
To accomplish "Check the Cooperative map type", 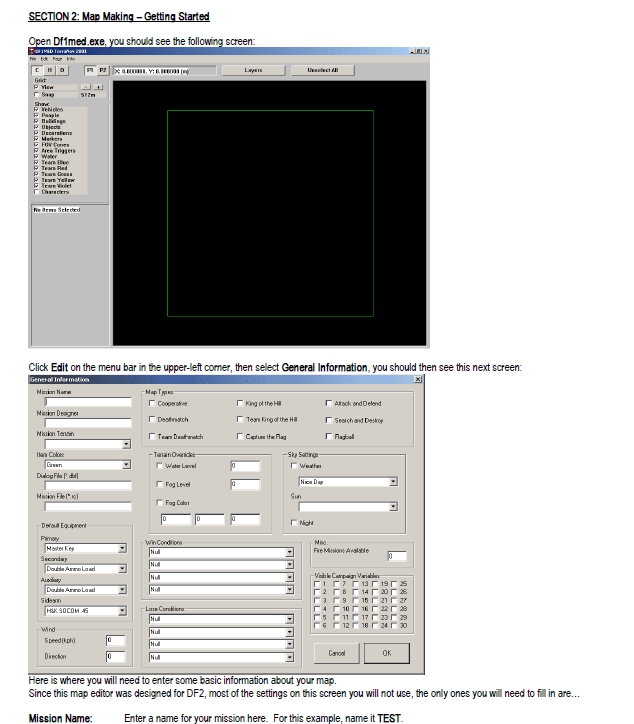I will pos(152,403).
